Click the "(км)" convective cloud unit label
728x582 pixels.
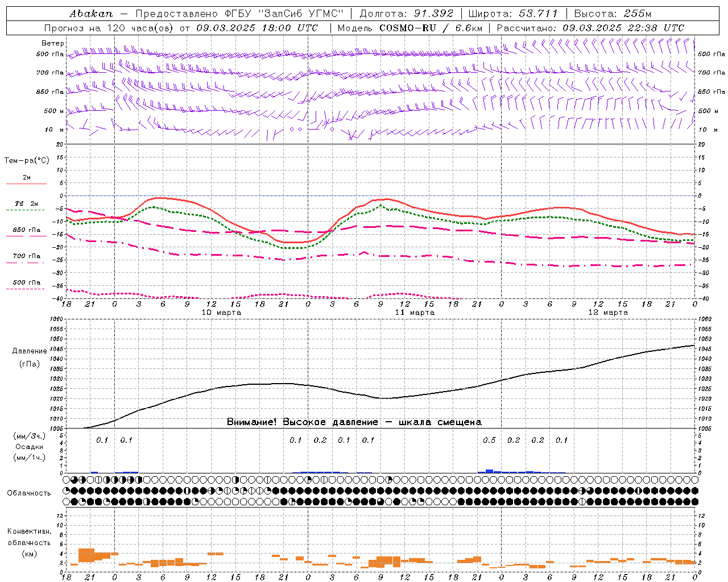(30, 554)
